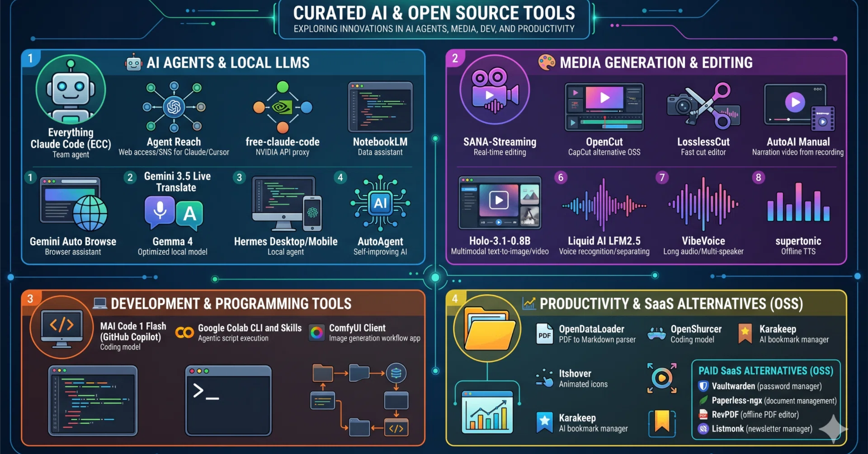868x454 pixels.
Task: Click the "Multimodal text-to-image/video" caption
Action: (500, 252)
